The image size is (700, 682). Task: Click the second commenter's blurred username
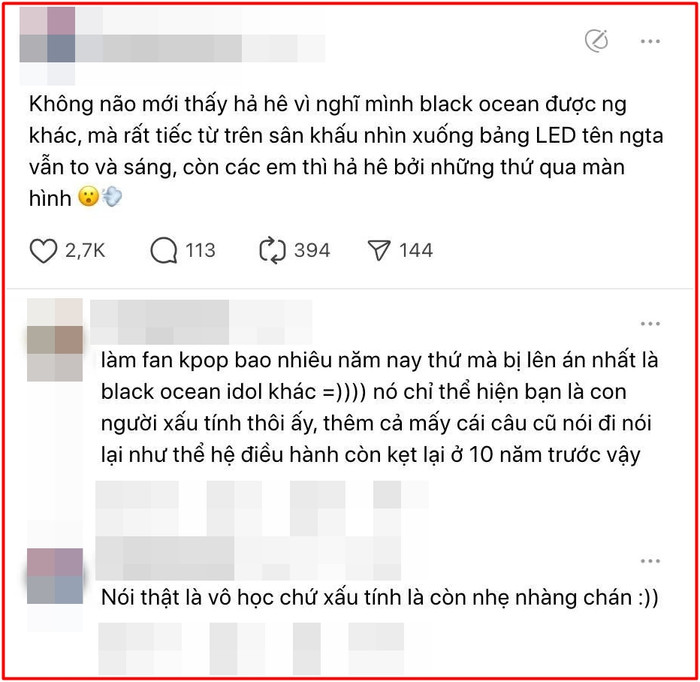248,558
